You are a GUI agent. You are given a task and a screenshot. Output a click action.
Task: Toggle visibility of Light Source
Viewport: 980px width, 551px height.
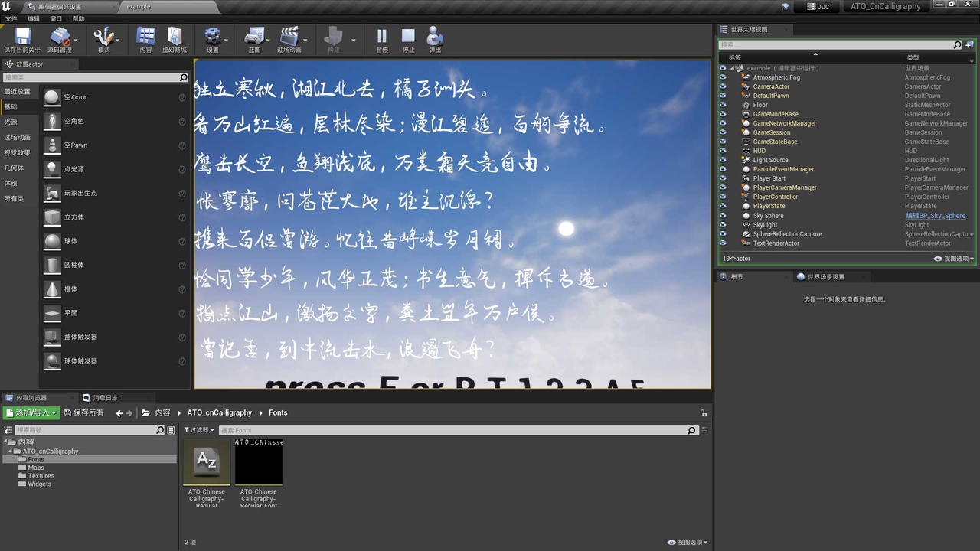point(722,160)
